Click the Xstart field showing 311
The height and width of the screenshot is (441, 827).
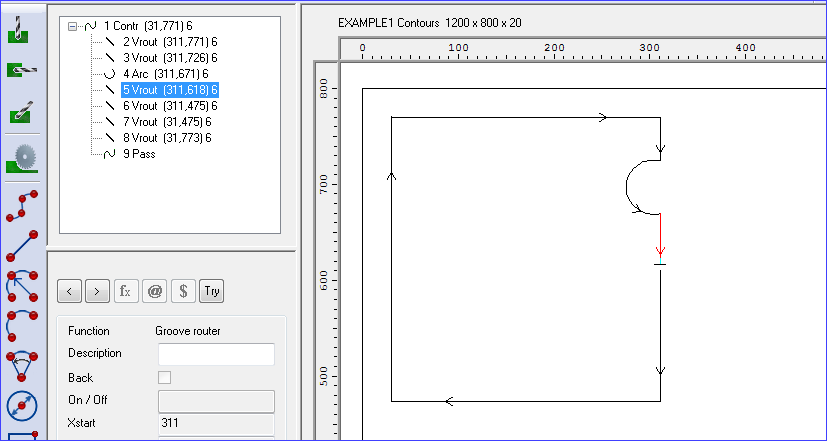[216, 424]
